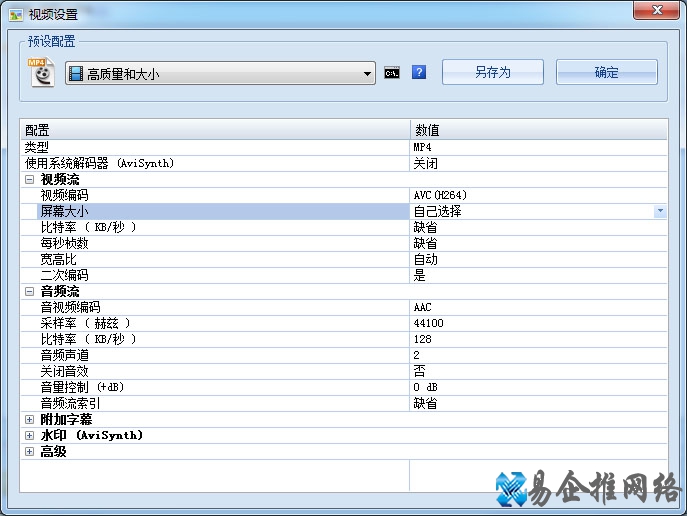The height and width of the screenshot is (516, 687).
Task: Click the 0 dB volume value
Action: point(539,387)
